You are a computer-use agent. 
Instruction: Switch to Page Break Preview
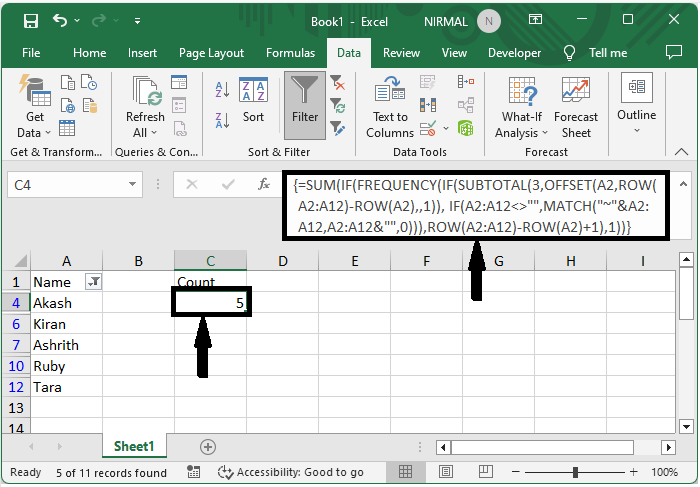pyautogui.click(x=485, y=471)
